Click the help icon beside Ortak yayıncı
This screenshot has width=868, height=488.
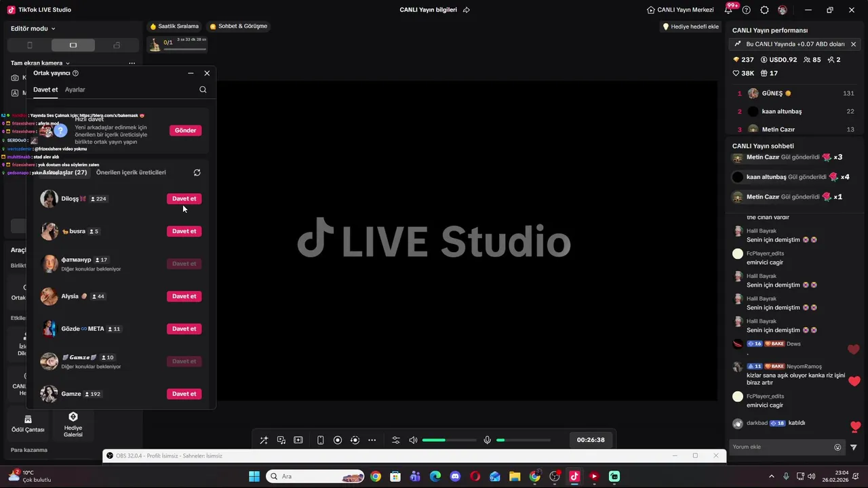(x=75, y=73)
